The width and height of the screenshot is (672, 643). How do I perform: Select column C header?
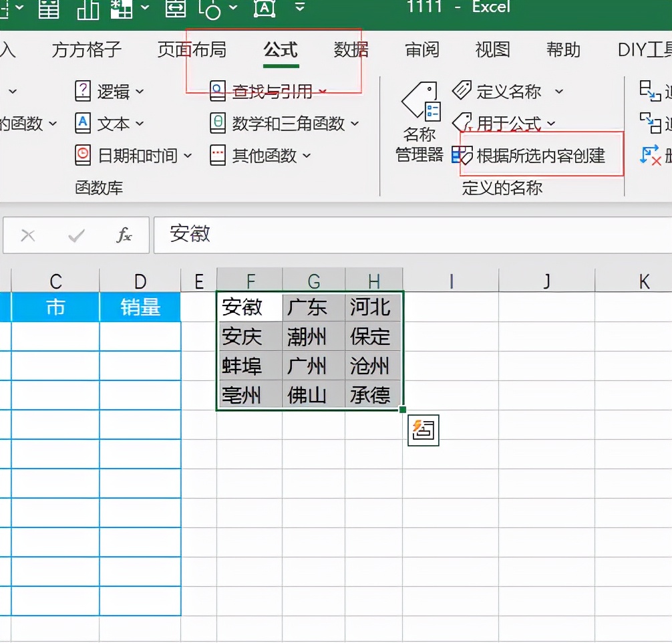click(55, 281)
